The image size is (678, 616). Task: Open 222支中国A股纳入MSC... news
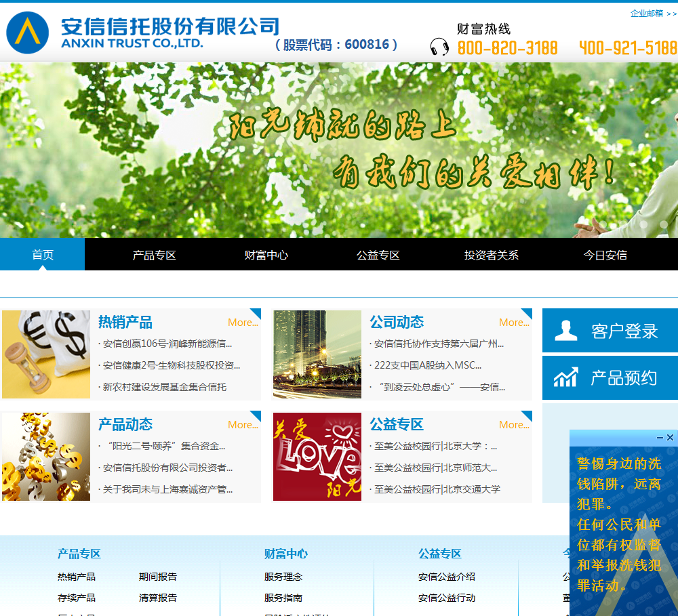428,365
